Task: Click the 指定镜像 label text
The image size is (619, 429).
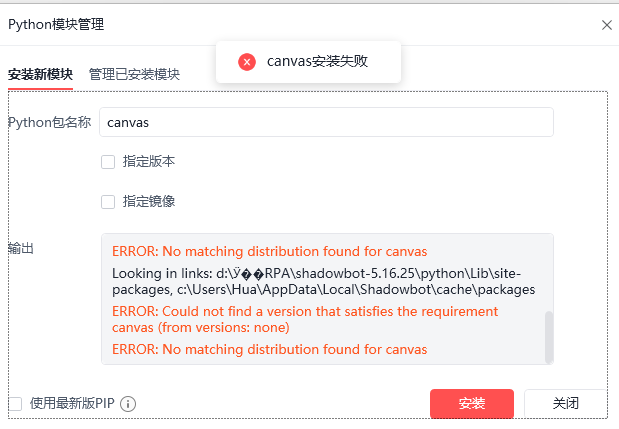Action: [148, 202]
